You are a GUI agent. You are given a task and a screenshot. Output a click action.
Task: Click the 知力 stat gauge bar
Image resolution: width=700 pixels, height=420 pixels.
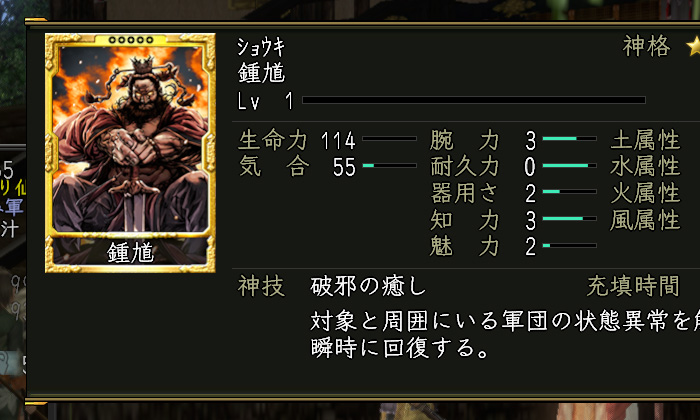coord(569,219)
